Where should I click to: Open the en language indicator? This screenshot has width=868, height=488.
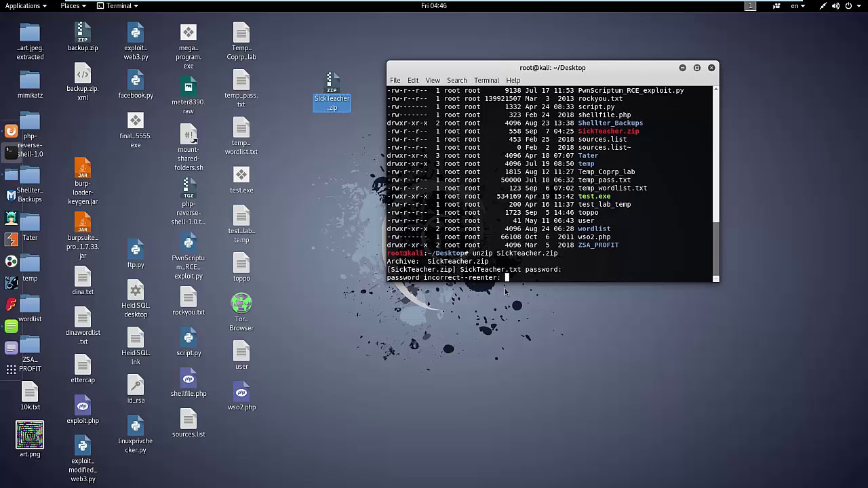(x=797, y=6)
